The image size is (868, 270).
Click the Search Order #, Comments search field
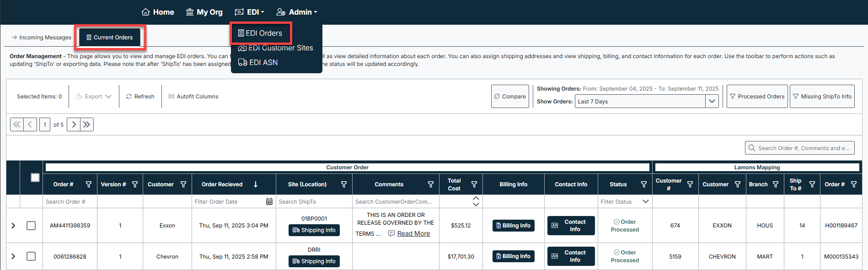803,148
